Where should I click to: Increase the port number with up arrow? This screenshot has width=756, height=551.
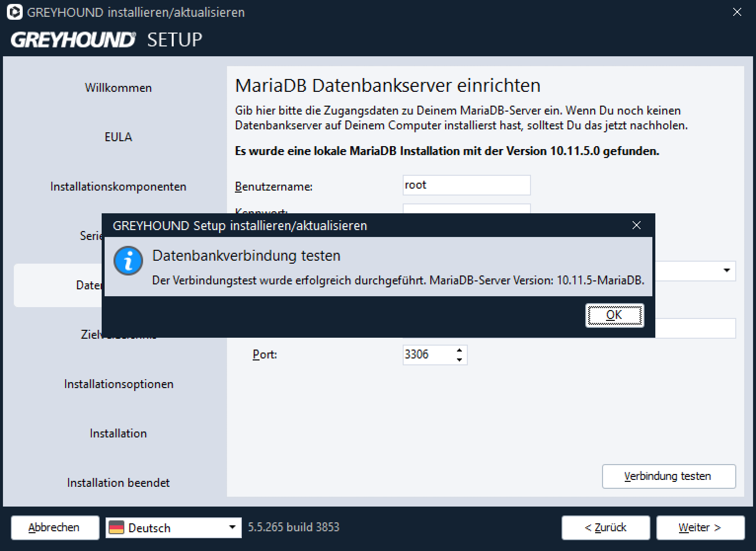(459, 350)
